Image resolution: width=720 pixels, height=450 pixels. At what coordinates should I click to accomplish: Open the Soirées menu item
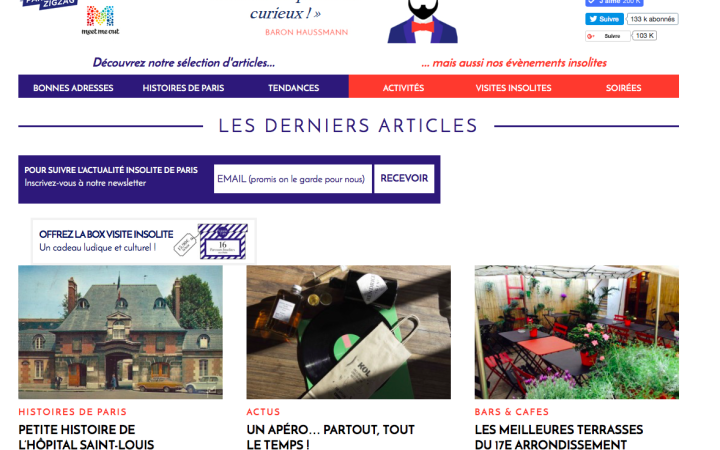point(624,88)
